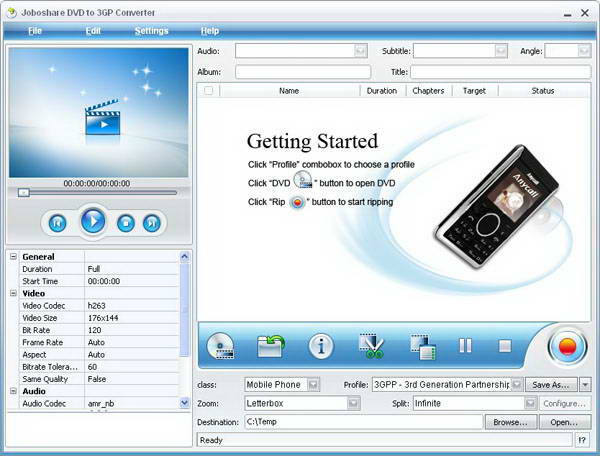Screen dimensions: 600x456
Task: Click the Stop ripping square icon
Action: [x=505, y=346]
